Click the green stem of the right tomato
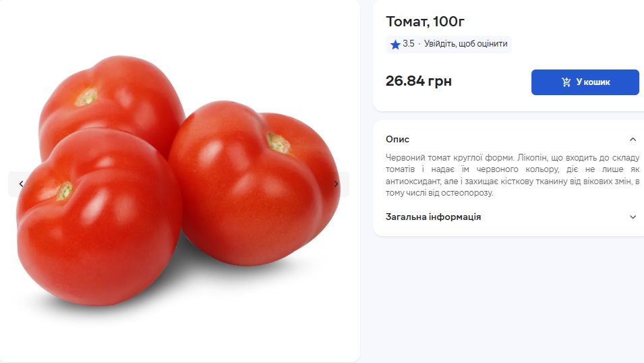Image resolution: width=644 pixels, height=363 pixels. click(x=278, y=142)
